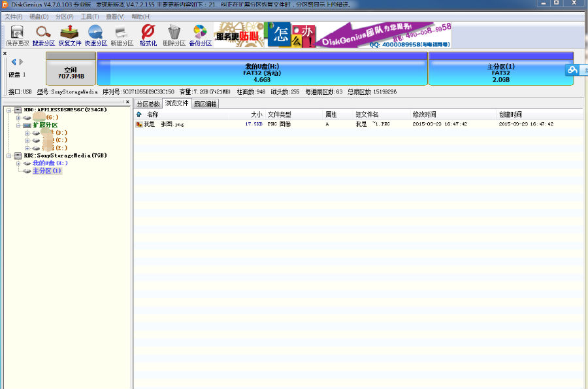588x389 pixels.
Task: Go to previous disk with left arrow
Action: [x=14, y=62]
